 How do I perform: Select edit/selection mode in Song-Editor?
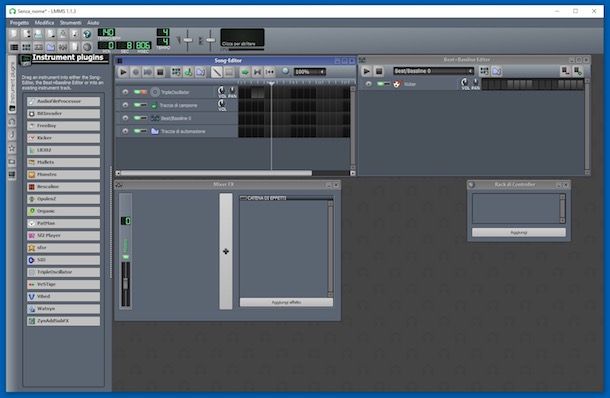coord(229,72)
